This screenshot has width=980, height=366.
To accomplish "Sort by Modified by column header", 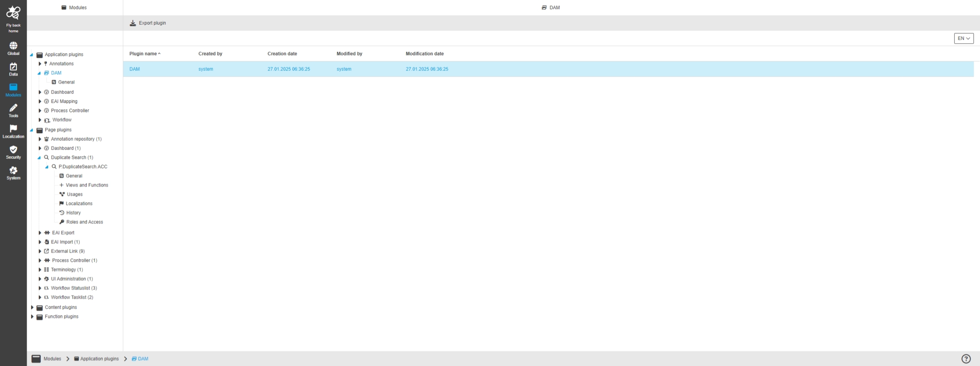I will pyautogui.click(x=349, y=54).
